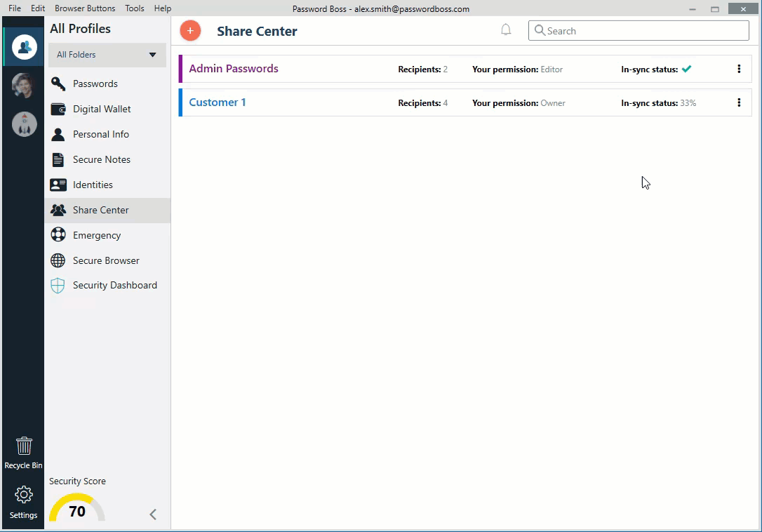
Task: Click in the Search field
Action: tap(639, 31)
